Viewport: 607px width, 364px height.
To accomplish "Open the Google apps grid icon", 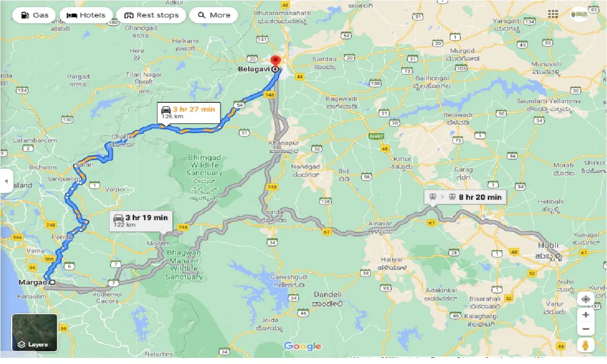I will tap(553, 14).
